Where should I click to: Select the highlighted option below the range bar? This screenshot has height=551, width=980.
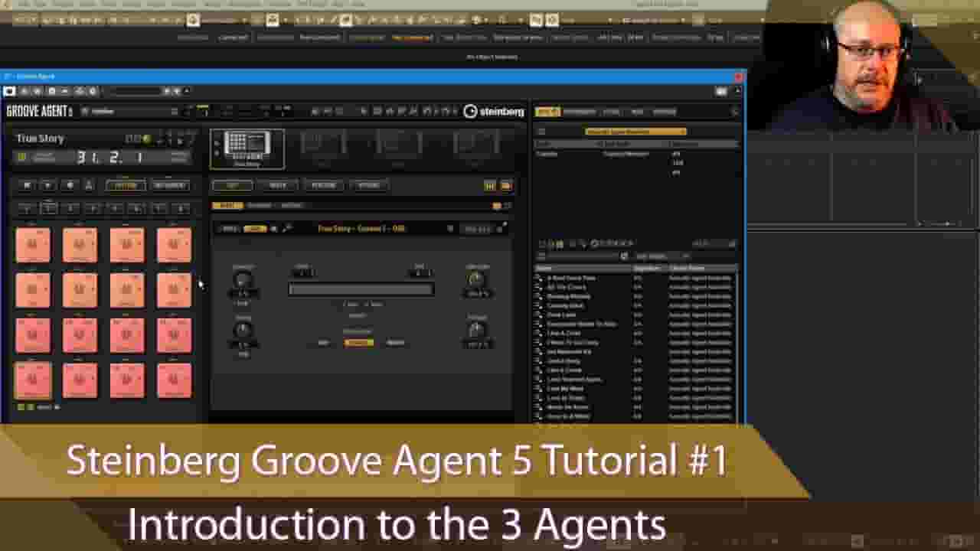[358, 343]
